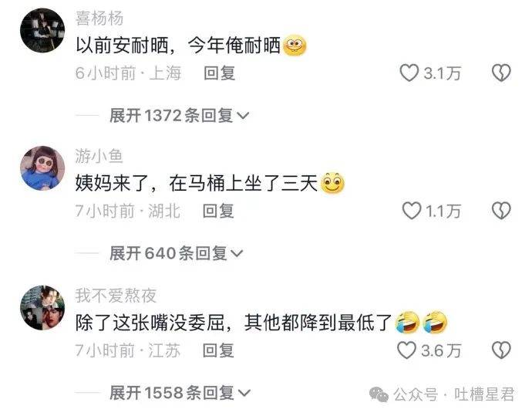Expand 1372 replies under first comment
Screen dimensions: 532x416
(x=179, y=116)
